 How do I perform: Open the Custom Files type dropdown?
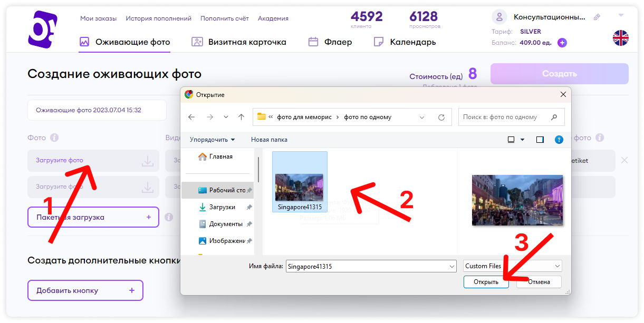click(x=513, y=266)
